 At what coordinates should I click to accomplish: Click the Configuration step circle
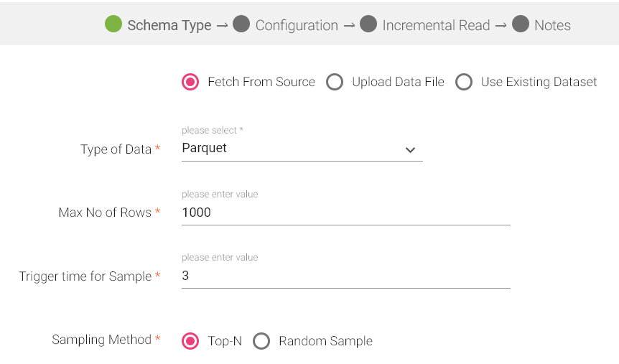pyautogui.click(x=241, y=24)
